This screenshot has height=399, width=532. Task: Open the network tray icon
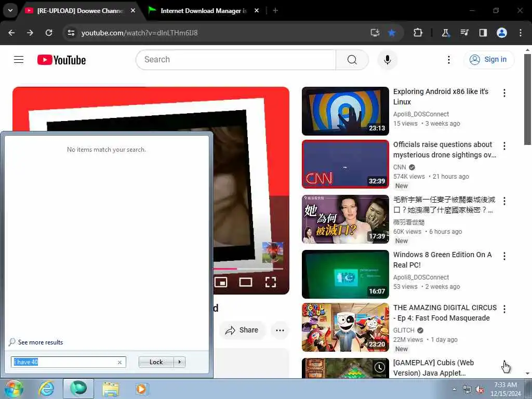(x=467, y=390)
